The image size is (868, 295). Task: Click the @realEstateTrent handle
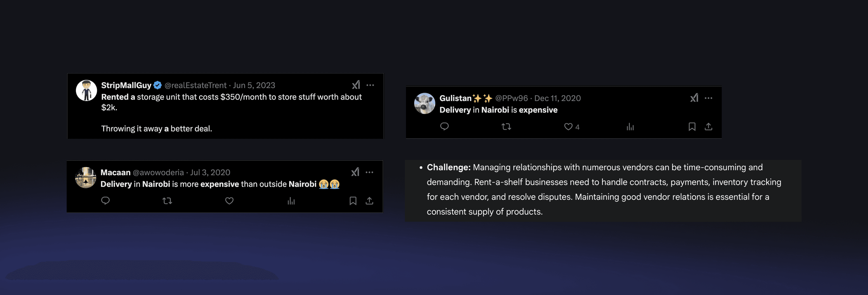pyautogui.click(x=196, y=86)
